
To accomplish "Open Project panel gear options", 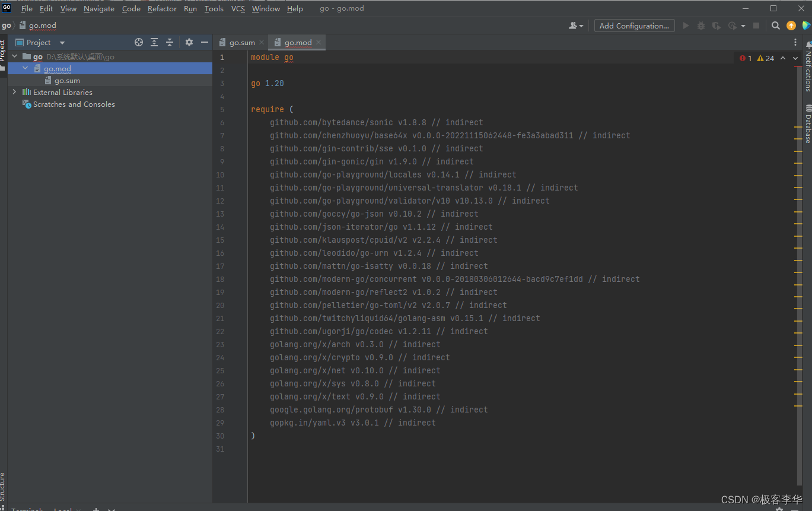I will 189,42.
